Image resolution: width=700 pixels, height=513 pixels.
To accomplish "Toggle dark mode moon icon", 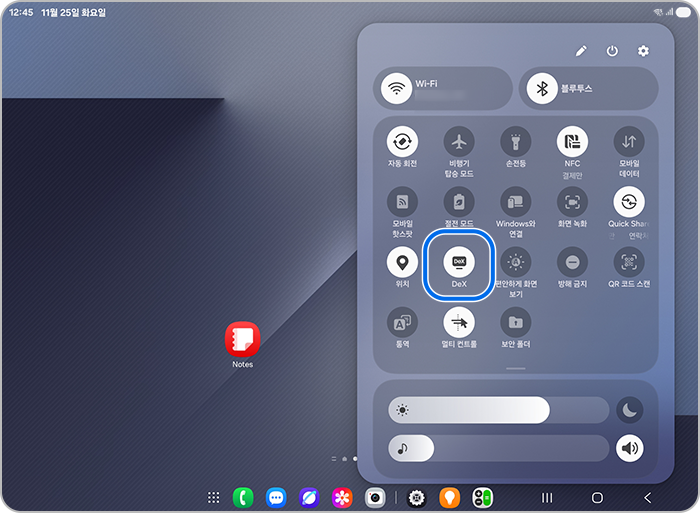I will click(629, 410).
